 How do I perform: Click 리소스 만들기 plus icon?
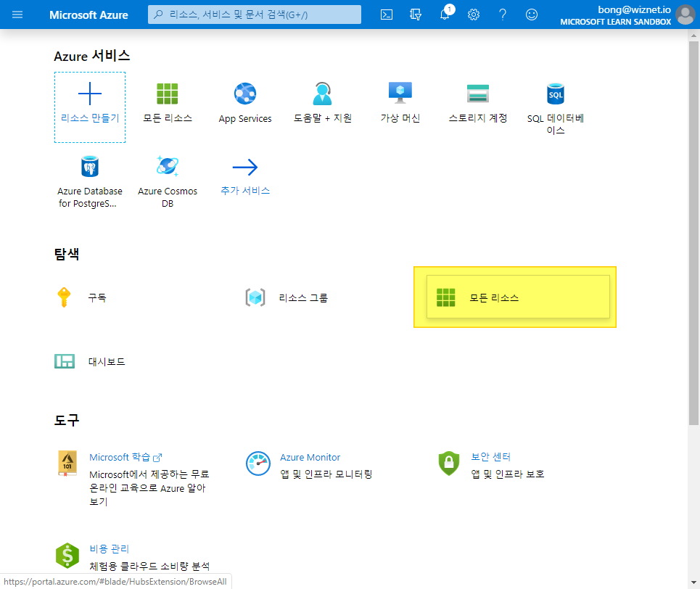90,94
